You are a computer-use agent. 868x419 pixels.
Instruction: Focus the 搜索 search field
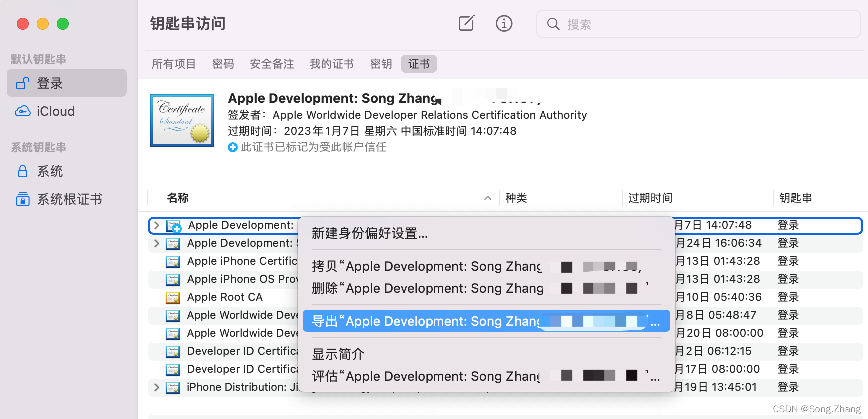tap(698, 24)
